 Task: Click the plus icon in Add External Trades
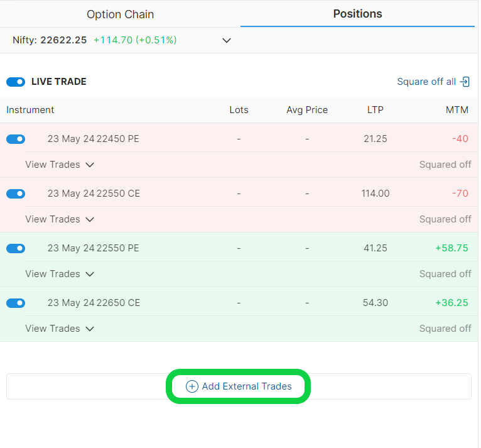[192, 386]
